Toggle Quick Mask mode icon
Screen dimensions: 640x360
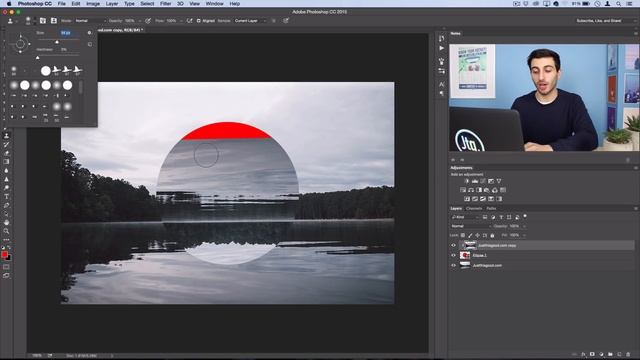(6, 267)
